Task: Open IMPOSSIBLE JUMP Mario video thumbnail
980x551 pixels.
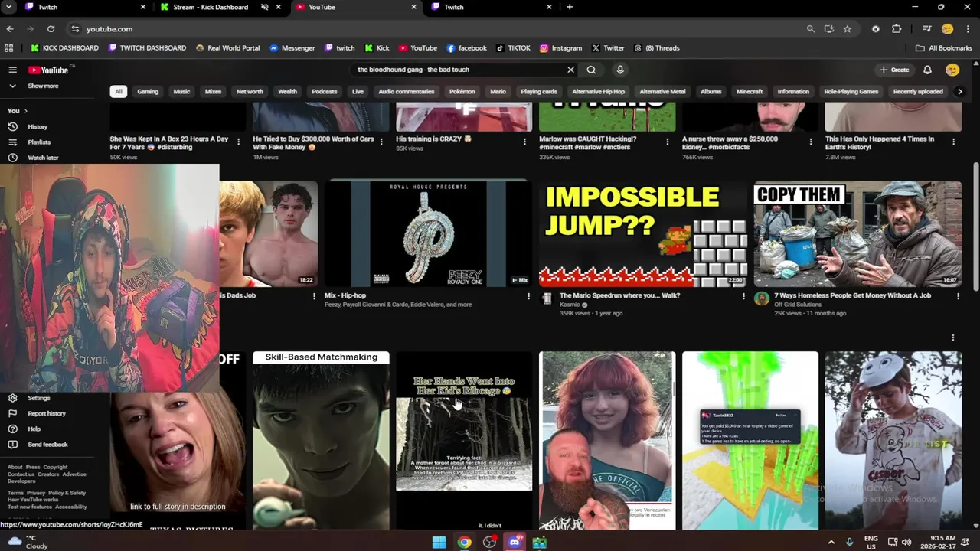Action: point(643,233)
